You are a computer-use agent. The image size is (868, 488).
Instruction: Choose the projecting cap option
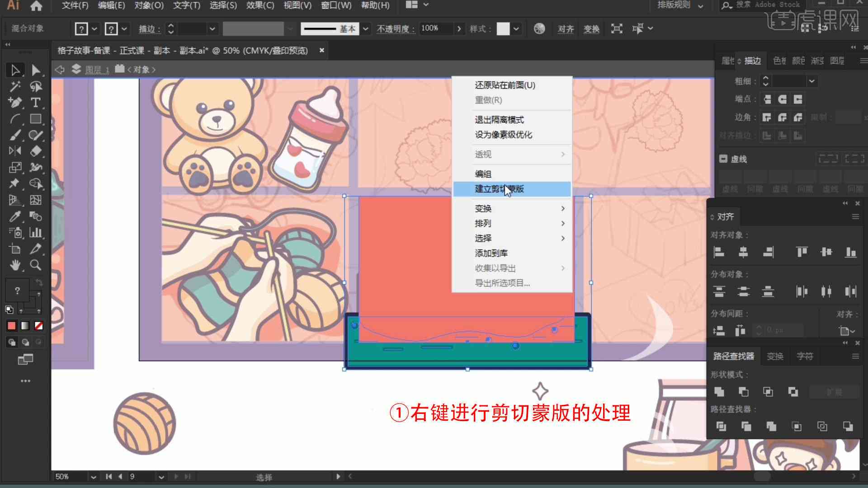[798, 99]
